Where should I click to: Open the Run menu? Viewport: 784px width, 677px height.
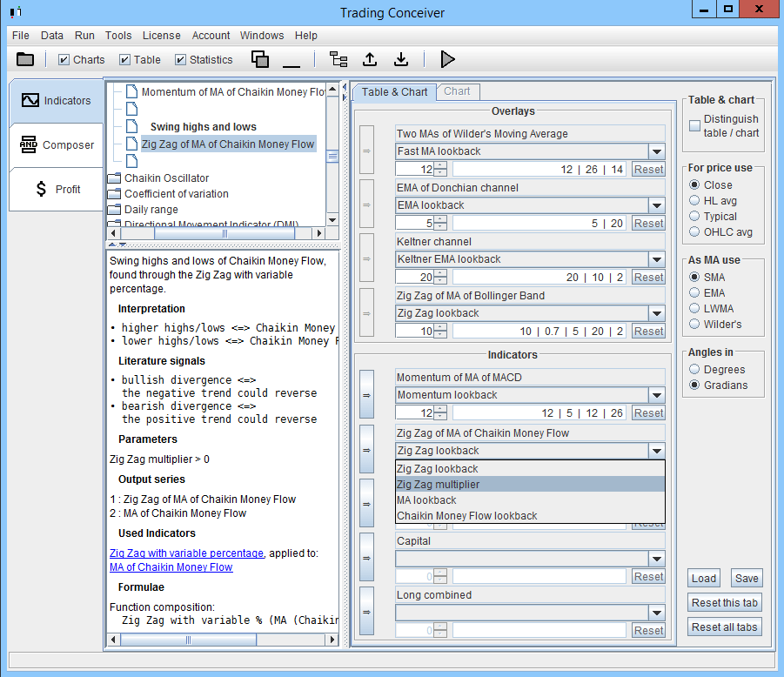tap(84, 36)
